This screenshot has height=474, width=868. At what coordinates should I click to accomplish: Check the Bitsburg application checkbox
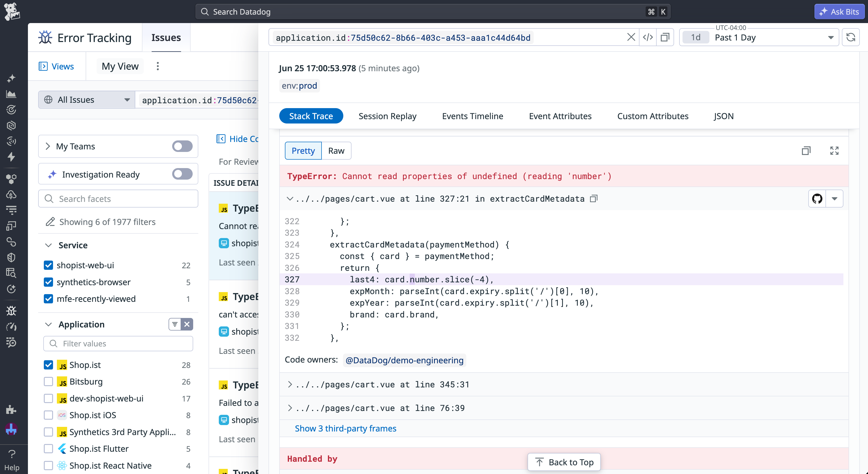[48, 382]
